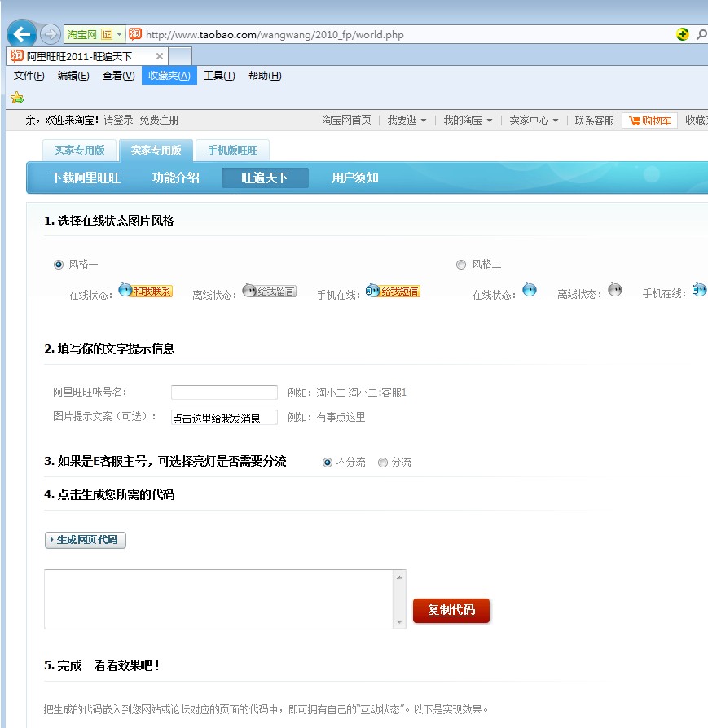Image resolution: width=708 pixels, height=728 pixels.
Task: Click the 阿里旺旺帐号名 input field
Action: [x=224, y=393]
